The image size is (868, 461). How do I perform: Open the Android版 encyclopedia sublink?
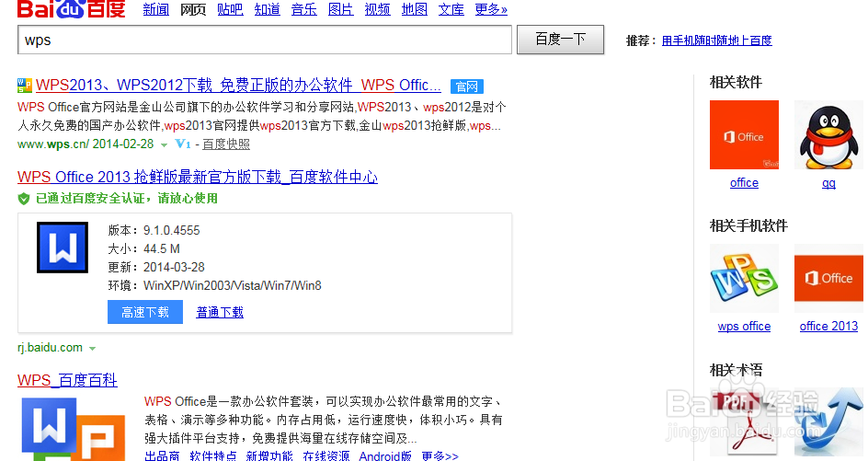385,455
